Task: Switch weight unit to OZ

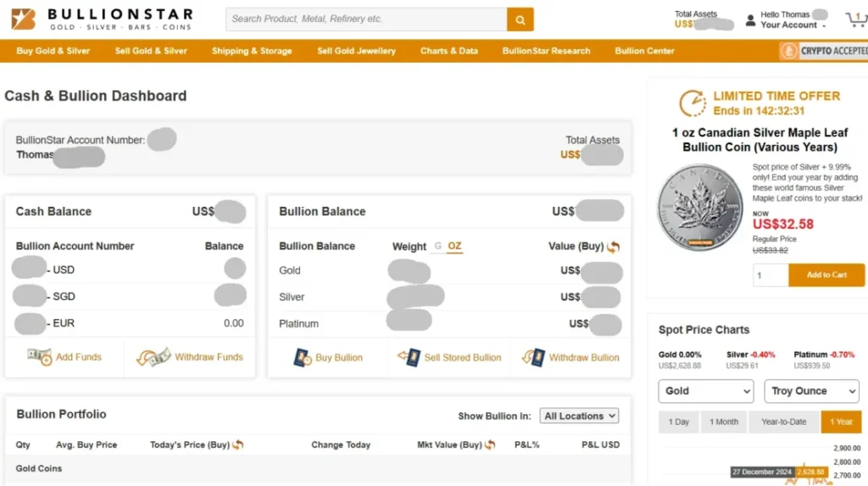Action: (x=454, y=246)
